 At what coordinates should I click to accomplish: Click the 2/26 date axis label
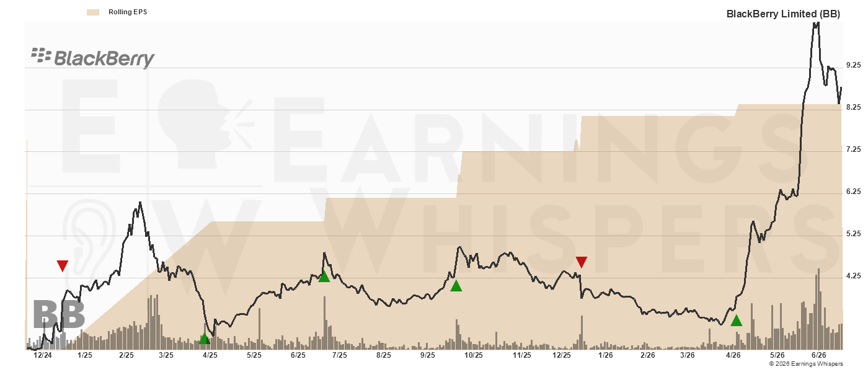(647, 355)
